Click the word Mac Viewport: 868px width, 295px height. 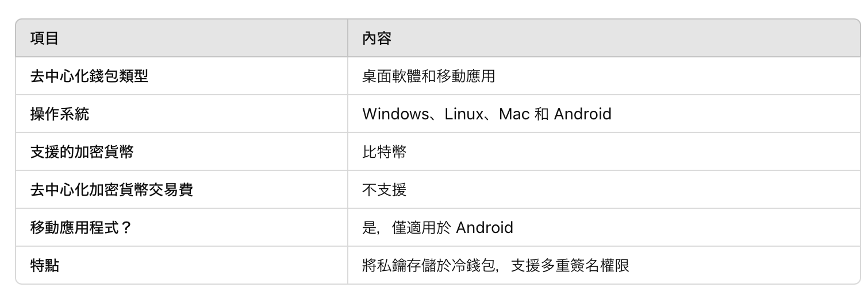[514, 114]
